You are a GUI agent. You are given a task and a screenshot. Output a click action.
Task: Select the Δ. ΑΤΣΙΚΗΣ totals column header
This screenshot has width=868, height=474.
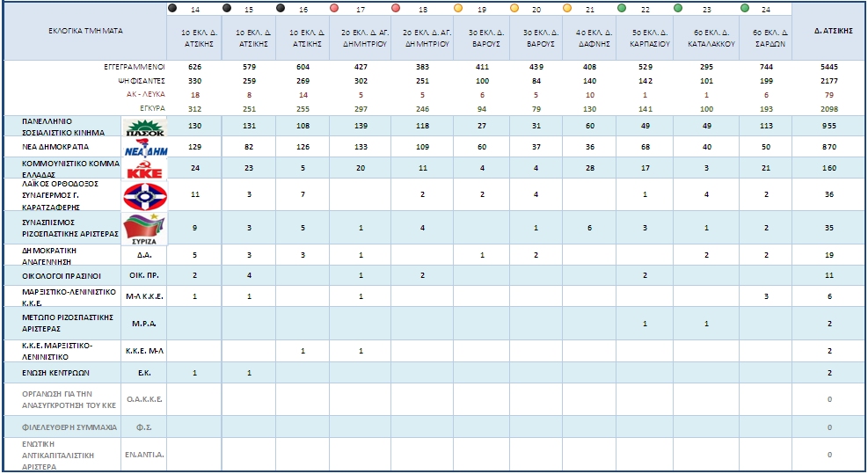tap(828, 31)
